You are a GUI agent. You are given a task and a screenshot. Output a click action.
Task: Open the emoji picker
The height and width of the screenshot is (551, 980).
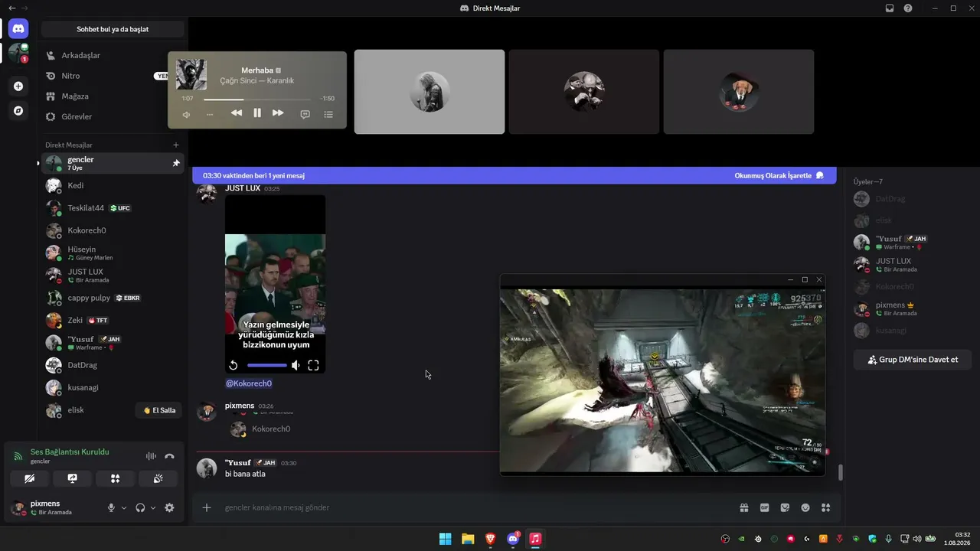click(x=805, y=507)
